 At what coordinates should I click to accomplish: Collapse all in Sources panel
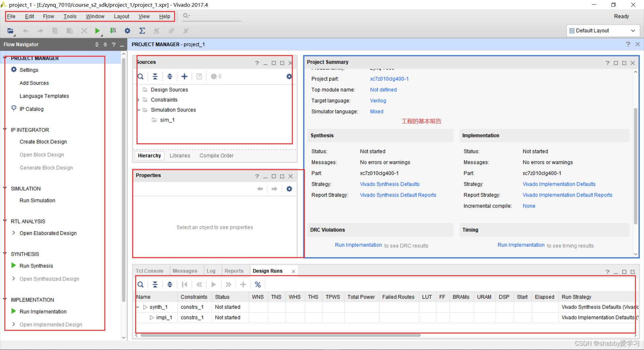tap(155, 77)
